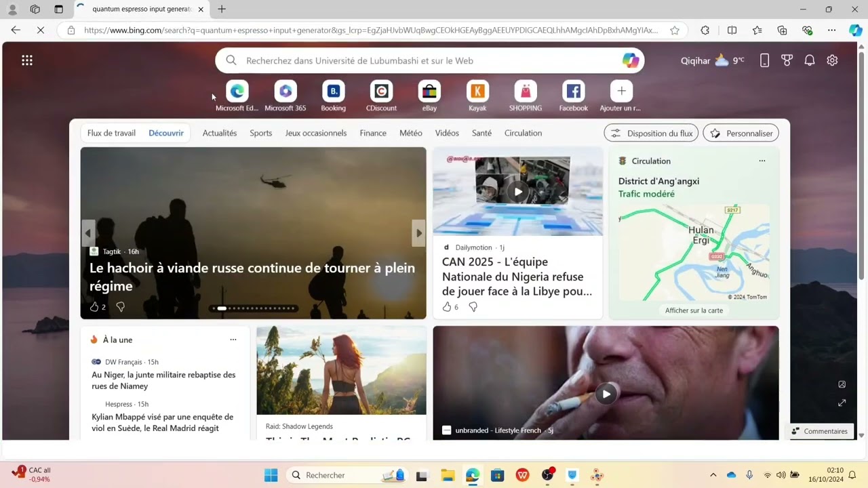The width and height of the screenshot is (868, 488).
Task: Stop the page loading
Action: pyautogui.click(x=40, y=30)
